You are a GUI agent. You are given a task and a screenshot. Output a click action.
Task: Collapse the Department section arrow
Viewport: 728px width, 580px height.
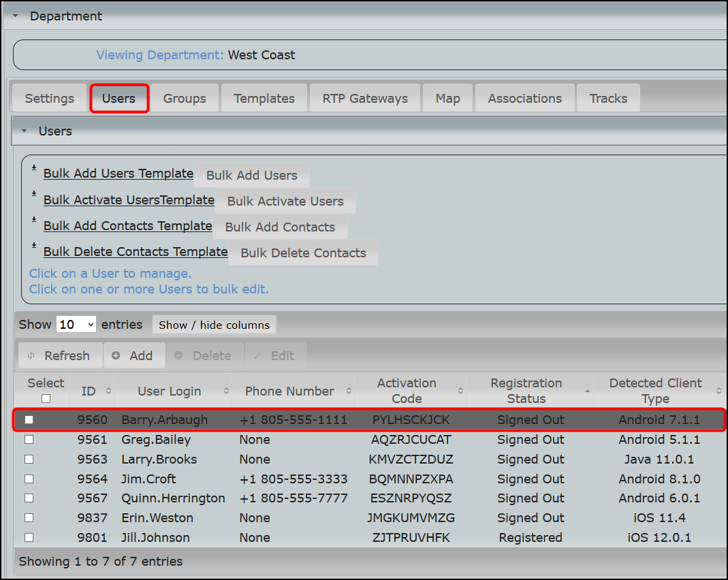pos(15,16)
